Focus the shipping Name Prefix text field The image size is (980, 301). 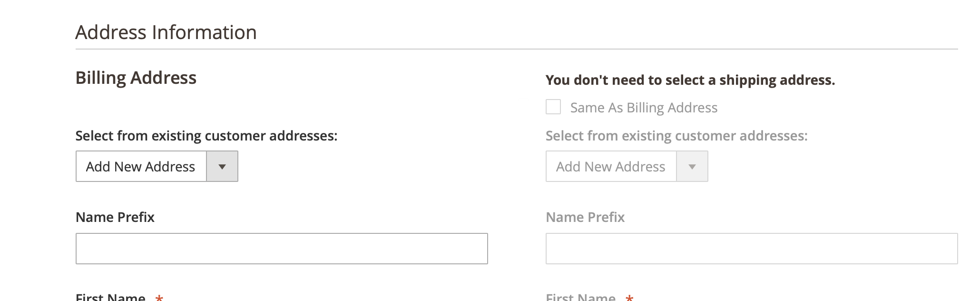(752, 249)
